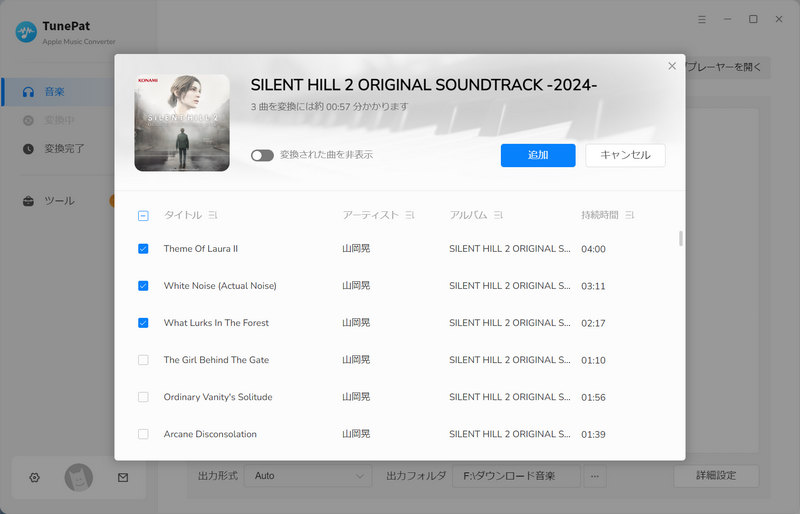Check The Girl Behind The Gate checkbox

tap(143, 360)
